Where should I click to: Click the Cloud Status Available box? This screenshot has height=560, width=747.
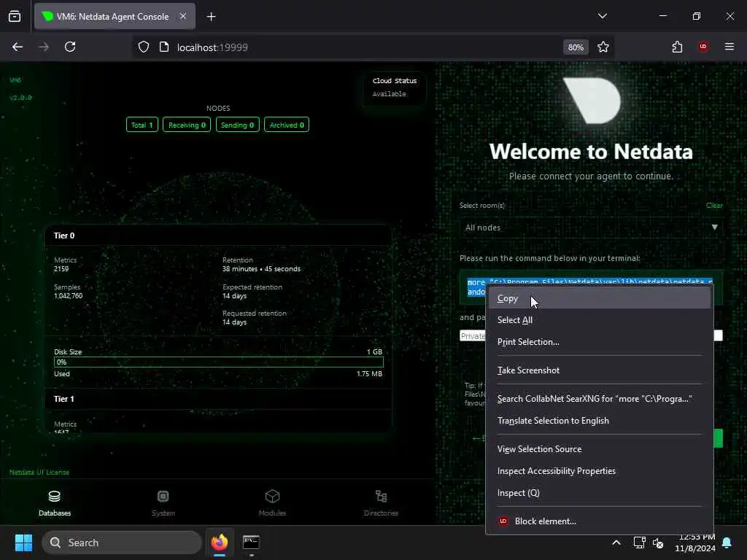tap(395, 87)
